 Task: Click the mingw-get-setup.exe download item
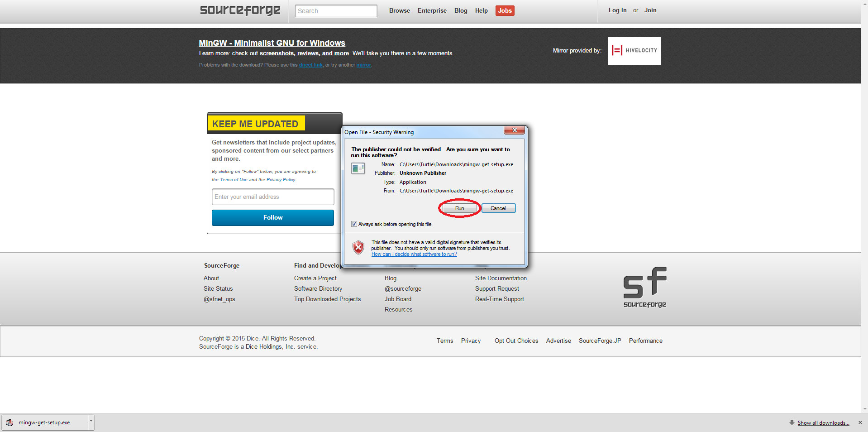[45, 422]
